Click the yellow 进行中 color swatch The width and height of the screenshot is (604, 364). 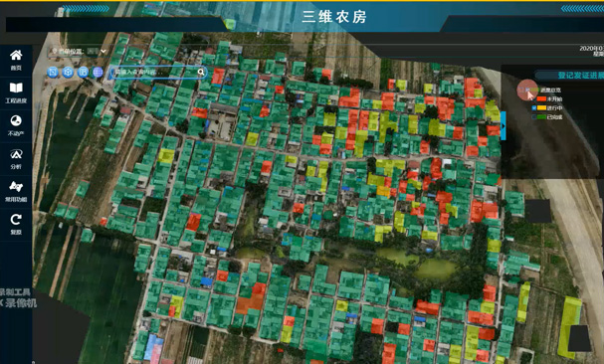point(541,108)
